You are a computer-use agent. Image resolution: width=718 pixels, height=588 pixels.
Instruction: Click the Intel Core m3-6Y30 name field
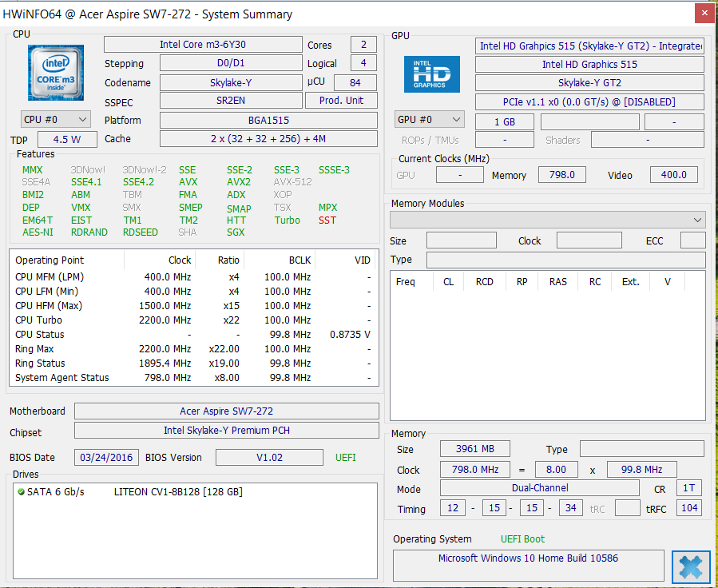click(203, 45)
